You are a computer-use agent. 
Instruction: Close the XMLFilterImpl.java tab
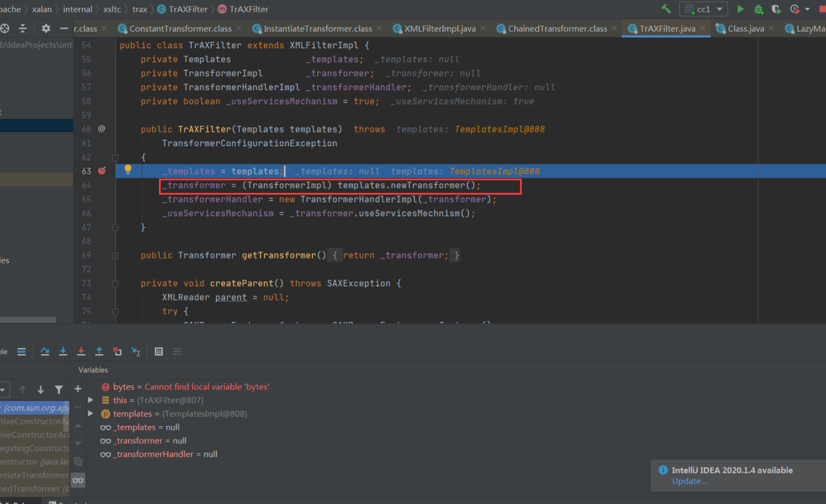click(x=484, y=28)
